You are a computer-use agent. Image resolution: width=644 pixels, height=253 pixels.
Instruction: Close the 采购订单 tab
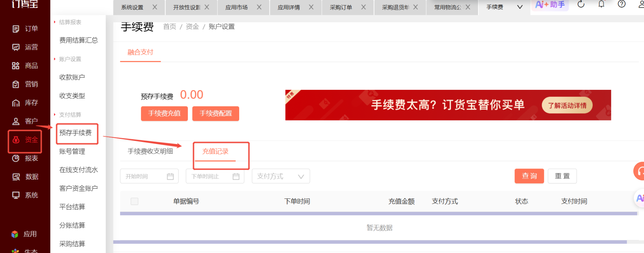363,7
